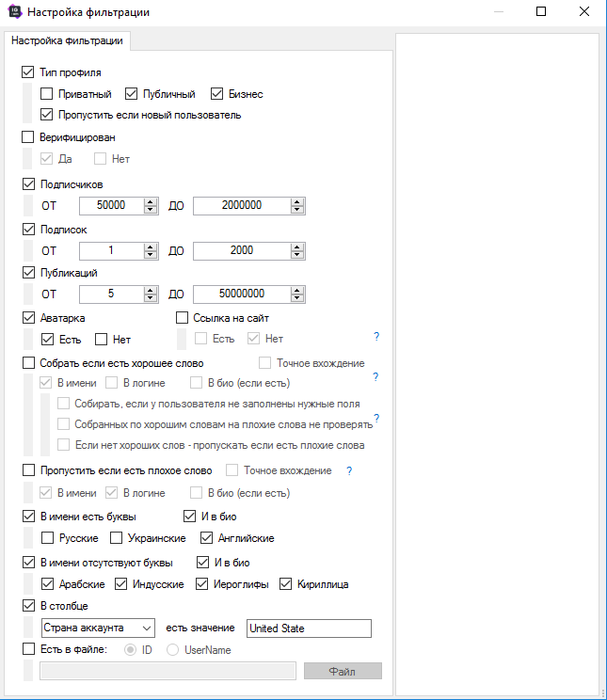Uncheck Аватарка Есть option

click(47, 340)
